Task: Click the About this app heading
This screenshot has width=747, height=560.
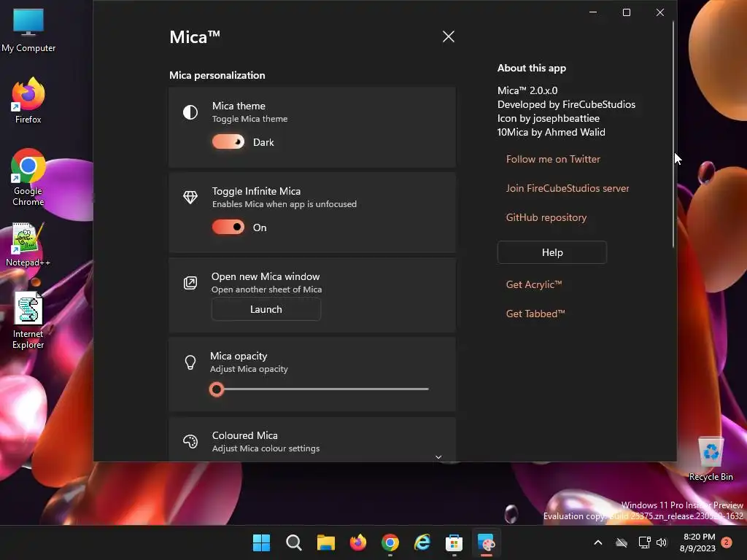Action: pyautogui.click(x=532, y=68)
